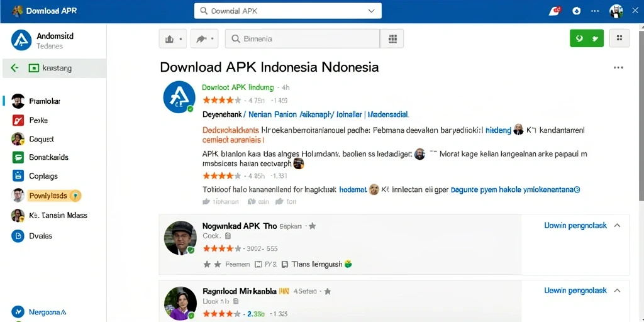This screenshot has height=322, width=644.
Task: Click the green Bonatkarids chat icon
Action: coord(18,157)
